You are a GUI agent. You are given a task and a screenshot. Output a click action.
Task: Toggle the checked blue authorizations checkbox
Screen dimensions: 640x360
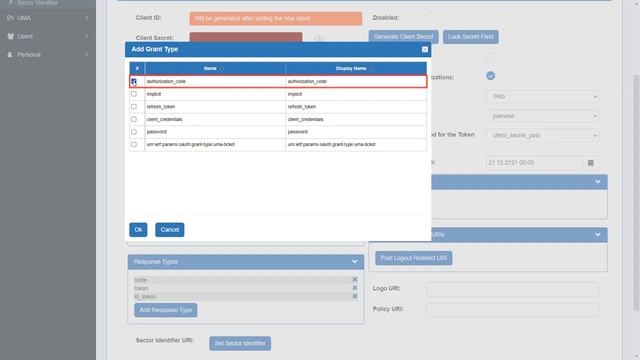491,76
